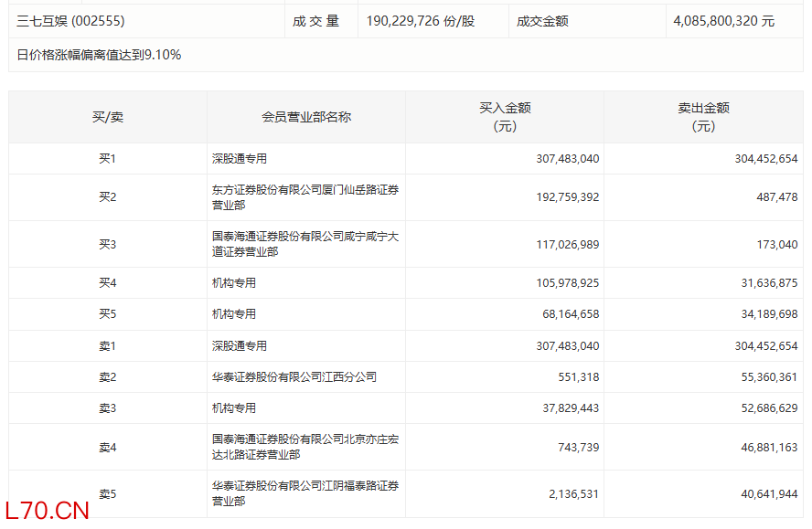This screenshot has height=529, width=812.
Task: Open 东方证券厦门仙岳路证券营业部 branch name
Action: [304, 197]
